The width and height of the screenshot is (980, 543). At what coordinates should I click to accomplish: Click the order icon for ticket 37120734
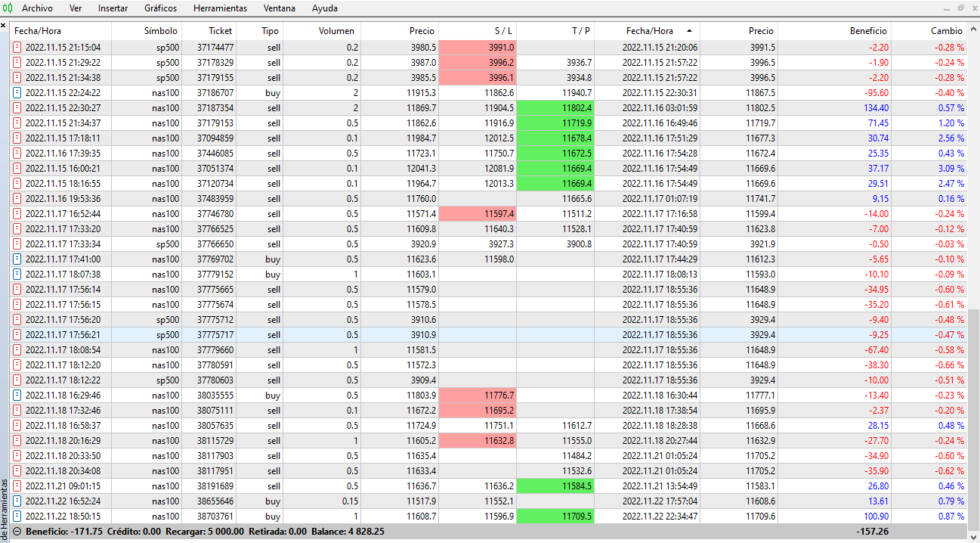pos(17,184)
